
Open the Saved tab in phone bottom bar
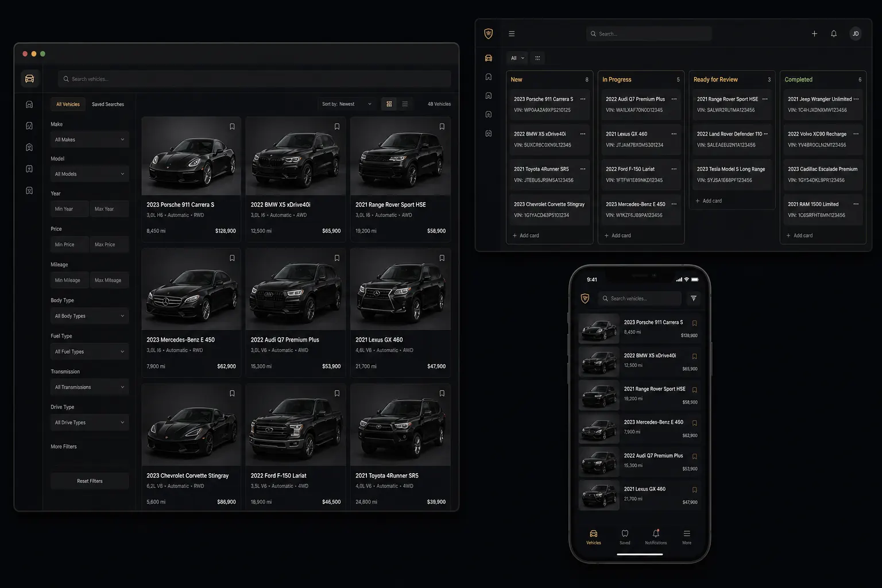(x=625, y=537)
